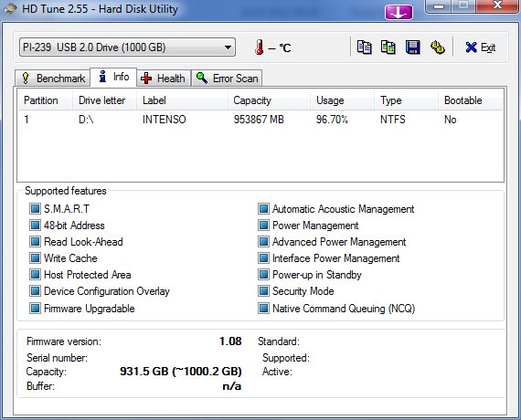Open the drive selection dropdown
The width and height of the screenshot is (521, 420).
click(x=127, y=47)
